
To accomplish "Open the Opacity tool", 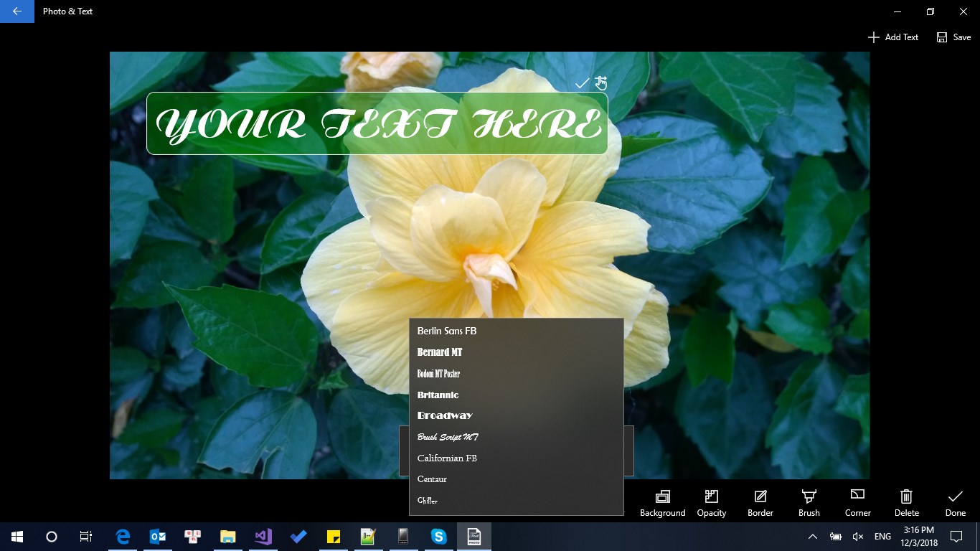I will pos(711,503).
